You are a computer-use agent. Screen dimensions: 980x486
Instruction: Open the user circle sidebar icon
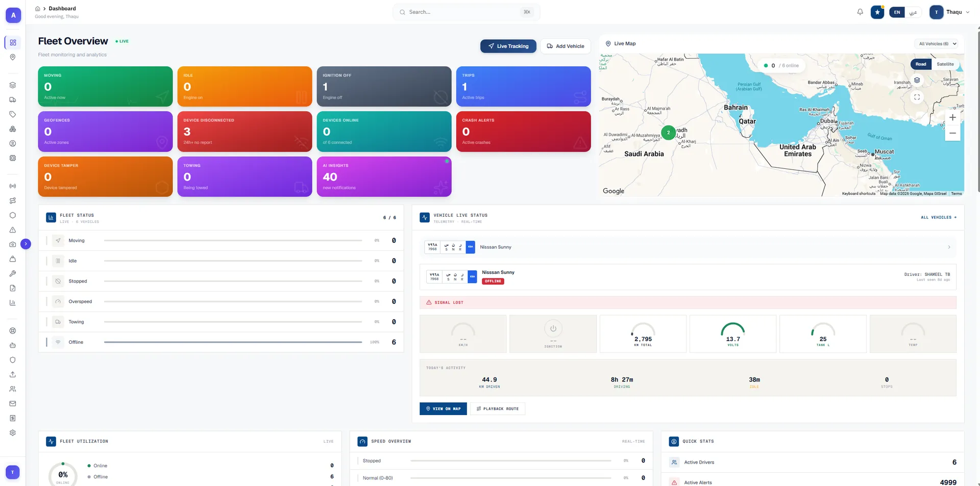pyautogui.click(x=13, y=144)
